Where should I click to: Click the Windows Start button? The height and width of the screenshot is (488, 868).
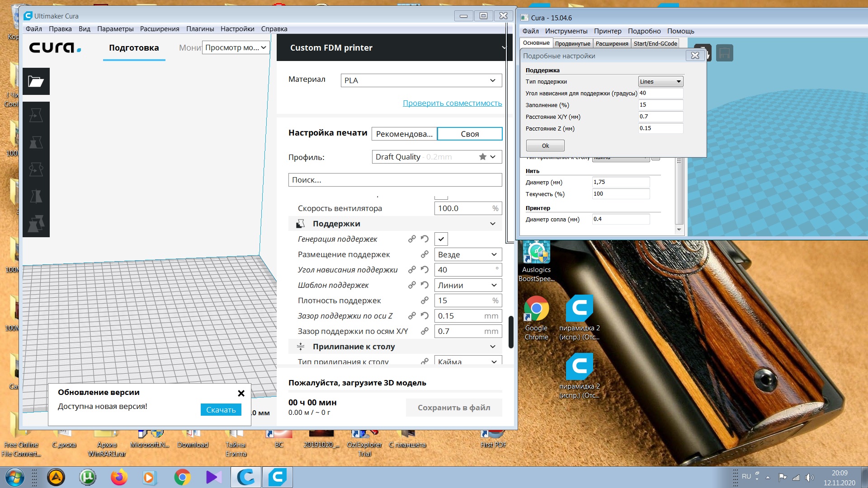pos(14,477)
